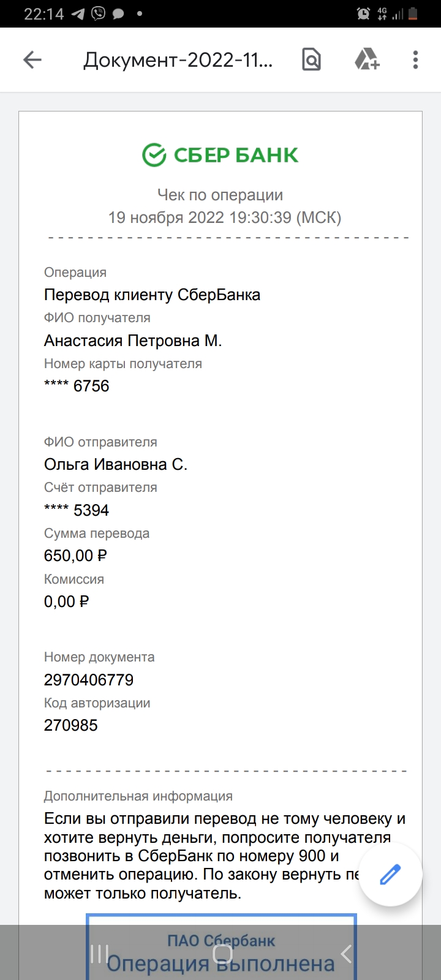The width and height of the screenshot is (441, 980).
Task: Tap the Add to Drive icon
Action: point(367,59)
